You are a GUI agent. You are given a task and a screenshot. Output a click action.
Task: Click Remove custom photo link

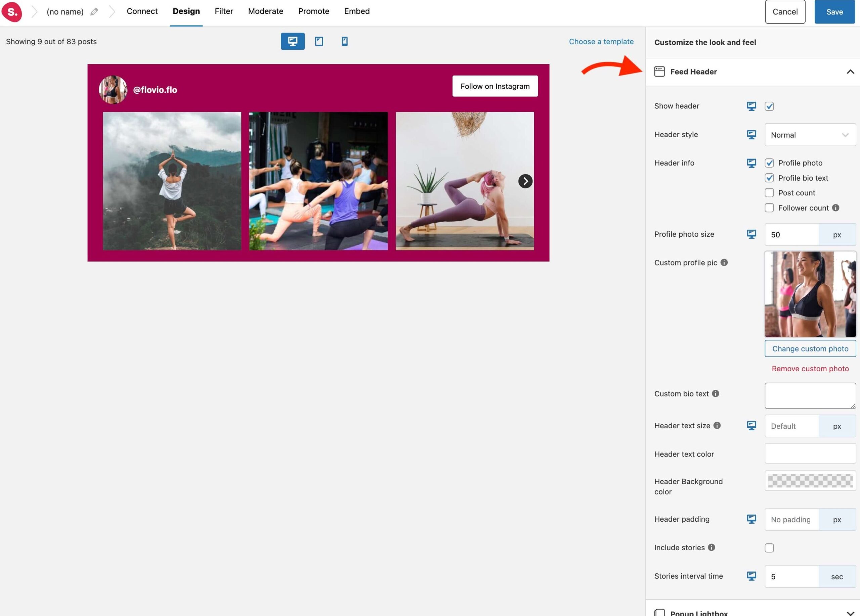(x=810, y=368)
